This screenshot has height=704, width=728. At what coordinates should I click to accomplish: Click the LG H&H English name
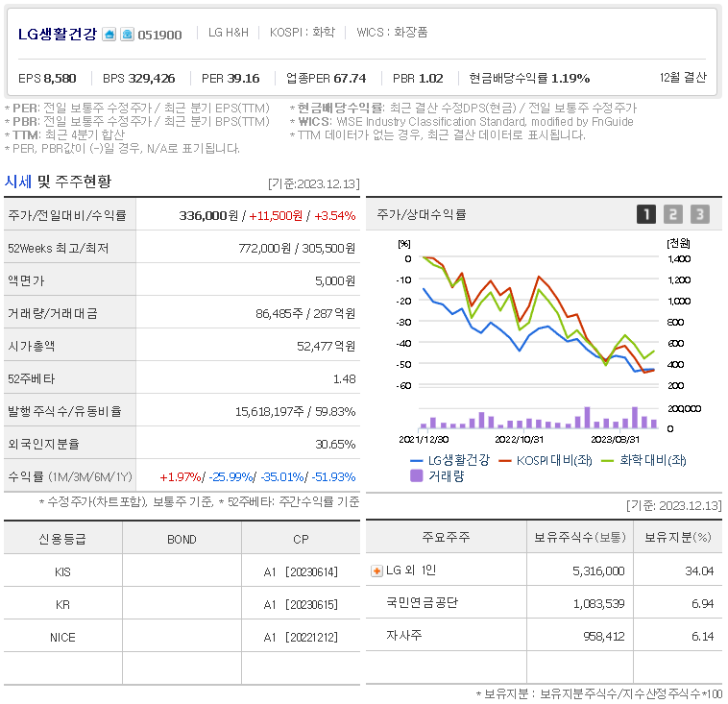pos(228,32)
